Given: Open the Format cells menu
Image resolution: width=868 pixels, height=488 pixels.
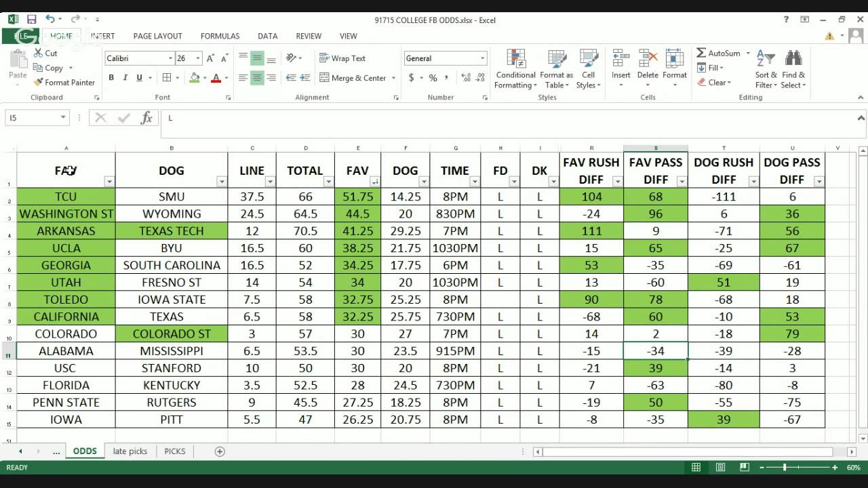Looking at the screenshot, I should (x=675, y=68).
